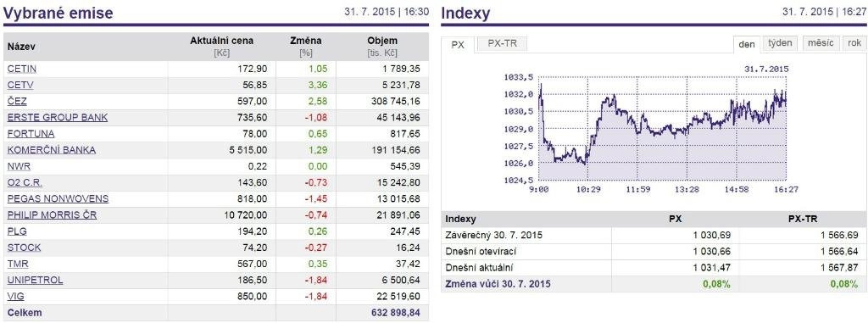Switch chart to rok view
This screenshot has height=323, width=868.
click(x=854, y=43)
